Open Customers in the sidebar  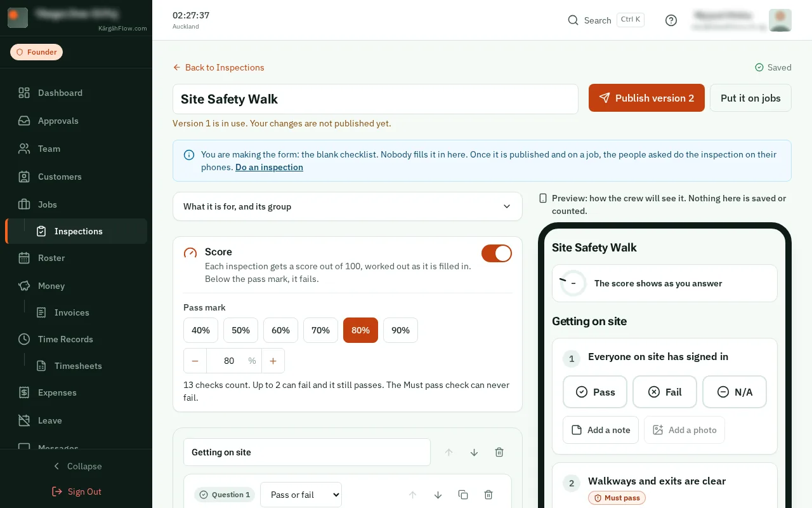[76, 177]
